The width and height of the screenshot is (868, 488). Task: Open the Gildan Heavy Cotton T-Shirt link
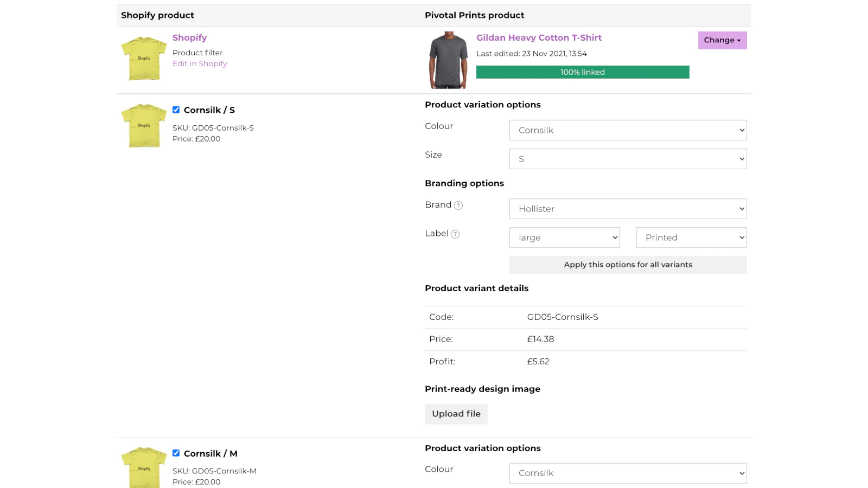tap(539, 37)
